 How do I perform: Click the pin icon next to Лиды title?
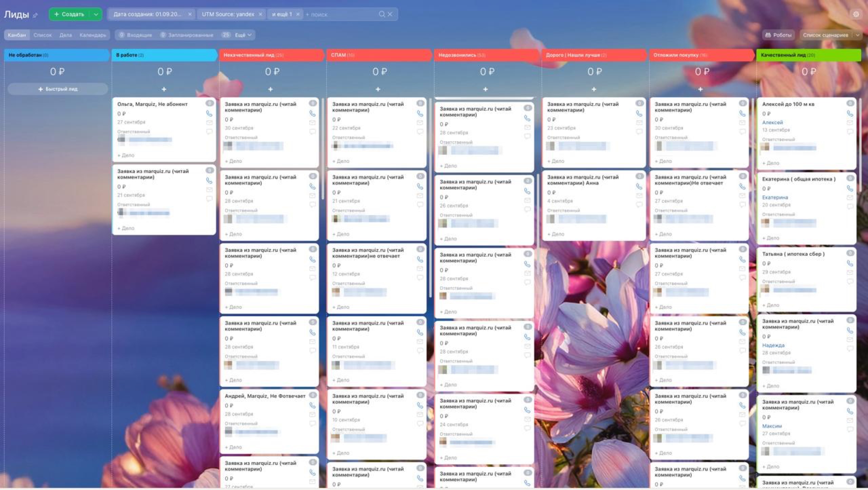point(35,15)
